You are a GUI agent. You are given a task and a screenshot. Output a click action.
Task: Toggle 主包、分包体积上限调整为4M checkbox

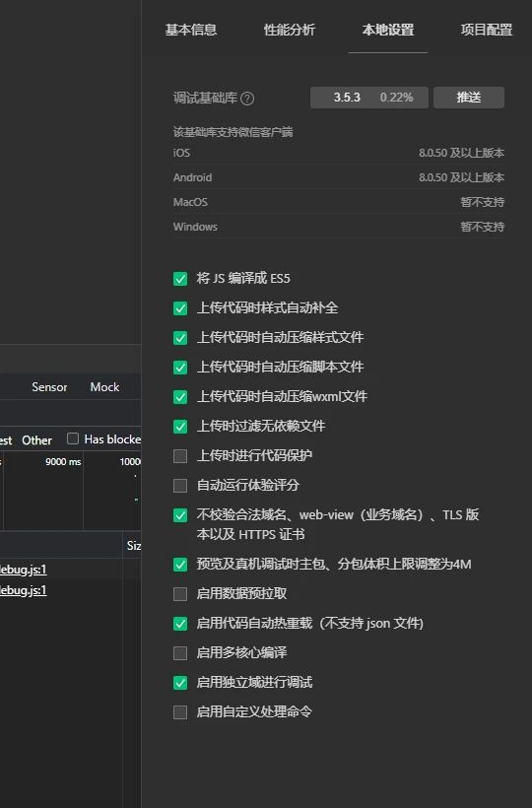[180, 565]
